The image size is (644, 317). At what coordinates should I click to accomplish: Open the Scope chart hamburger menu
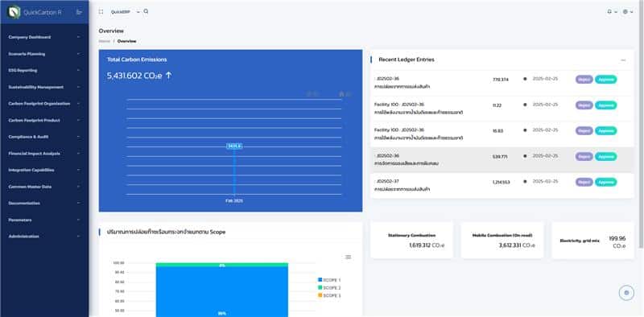pos(349,257)
